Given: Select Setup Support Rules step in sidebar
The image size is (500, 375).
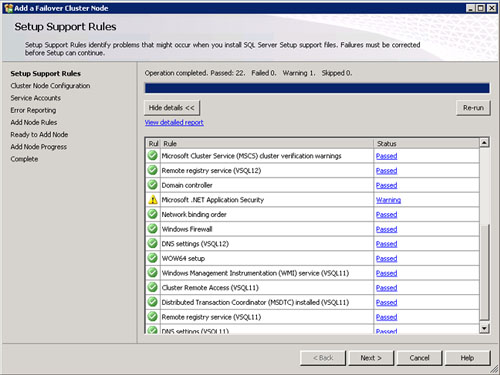Looking at the screenshot, I should pyautogui.click(x=46, y=73).
